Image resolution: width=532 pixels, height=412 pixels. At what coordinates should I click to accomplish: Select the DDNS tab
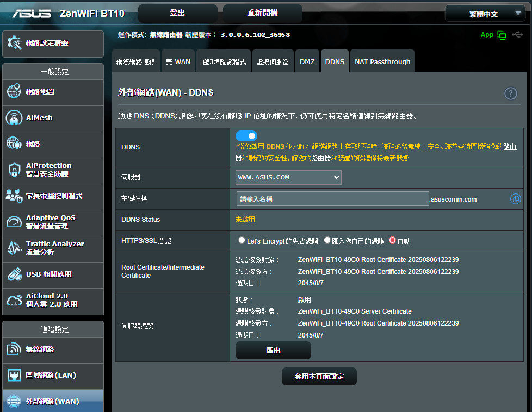point(335,61)
